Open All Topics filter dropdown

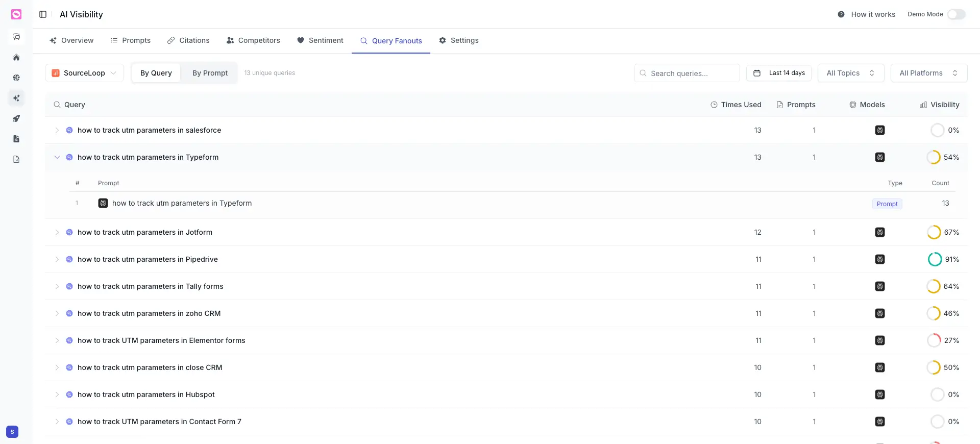[x=851, y=73]
